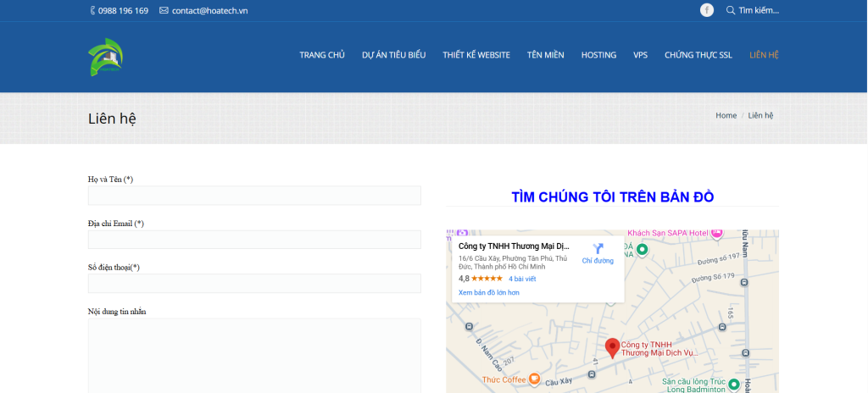This screenshot has width=868, height=393.
Task: Click the phone number 0988 196 169
Action: [x=123, y=10]
